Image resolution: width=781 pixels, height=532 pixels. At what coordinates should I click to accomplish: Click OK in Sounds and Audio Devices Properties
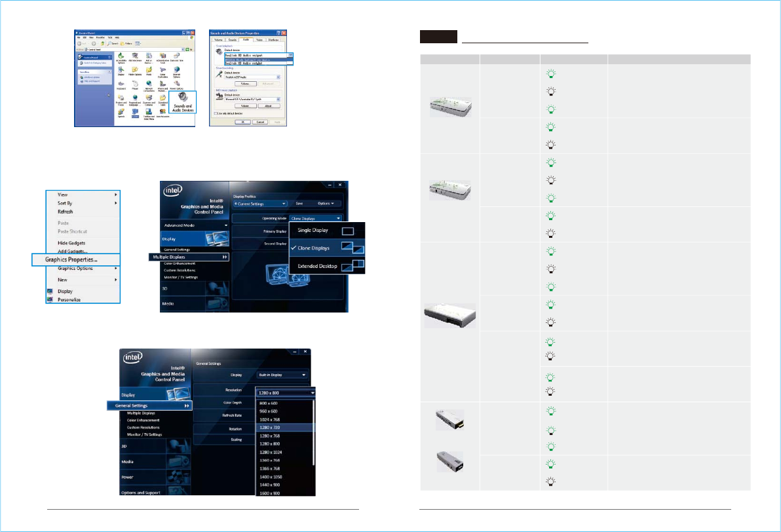point(242,122)
